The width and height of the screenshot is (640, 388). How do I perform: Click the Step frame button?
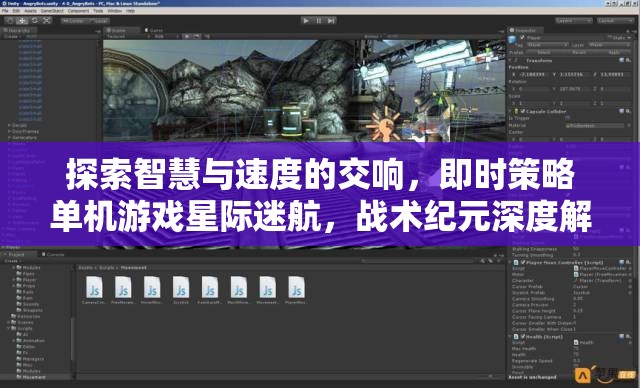click(331, 20)
